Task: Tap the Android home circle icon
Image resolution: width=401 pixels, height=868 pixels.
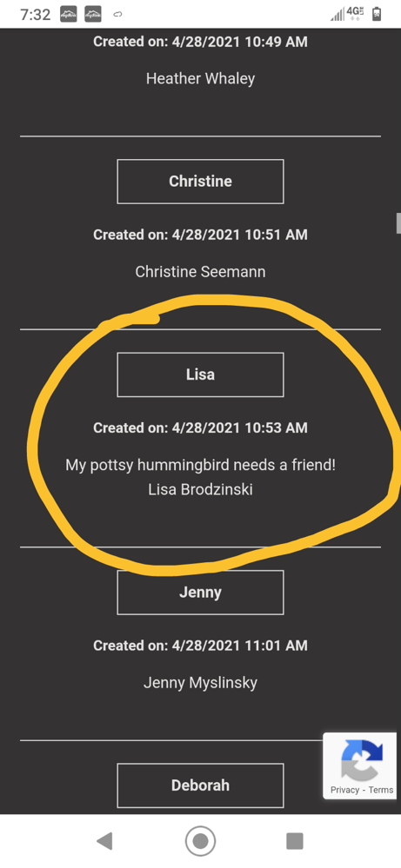Action: tap(200, 841)
